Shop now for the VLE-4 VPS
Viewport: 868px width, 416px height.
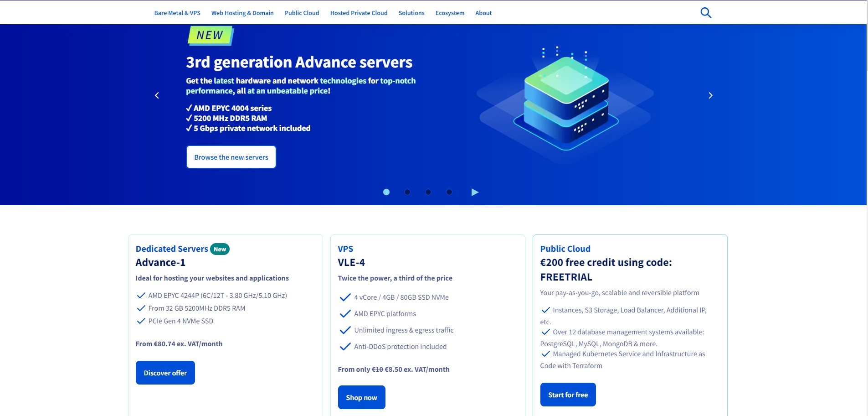coord(361,397)
